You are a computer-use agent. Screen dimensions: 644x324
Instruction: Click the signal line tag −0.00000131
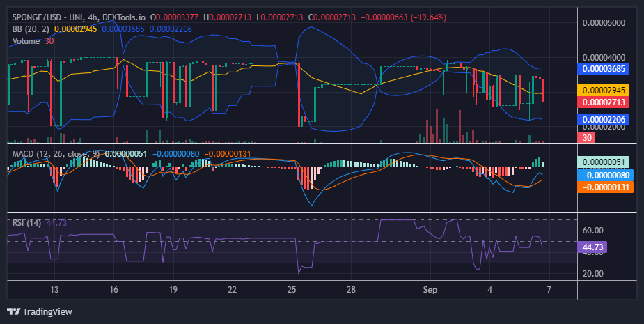tap(606, 187)
